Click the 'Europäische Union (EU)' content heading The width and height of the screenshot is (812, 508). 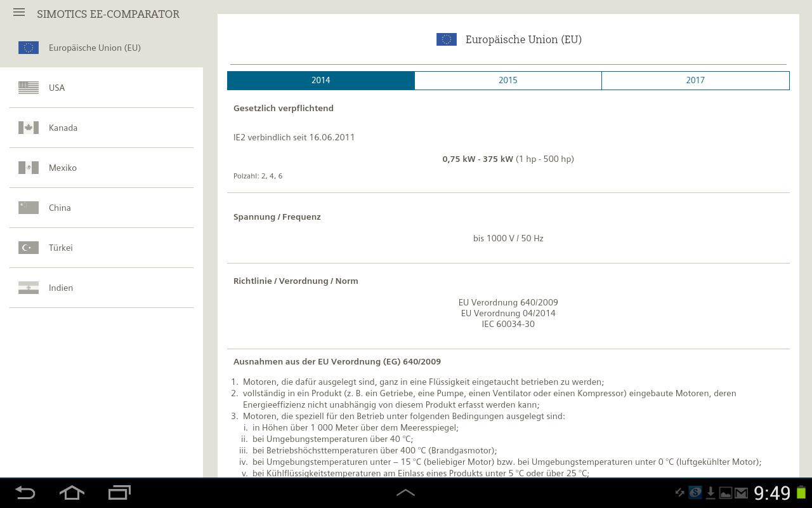point(523,39)
